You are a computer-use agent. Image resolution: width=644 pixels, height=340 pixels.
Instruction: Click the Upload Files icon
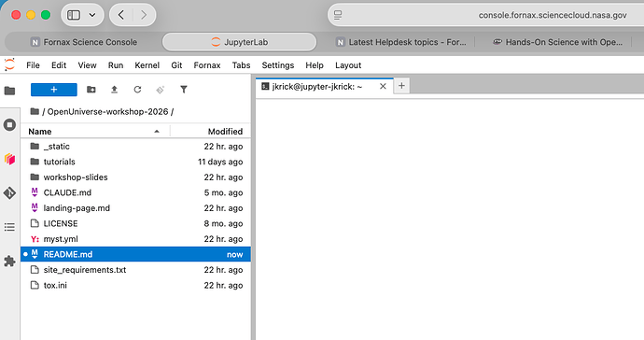pos(114,90)
